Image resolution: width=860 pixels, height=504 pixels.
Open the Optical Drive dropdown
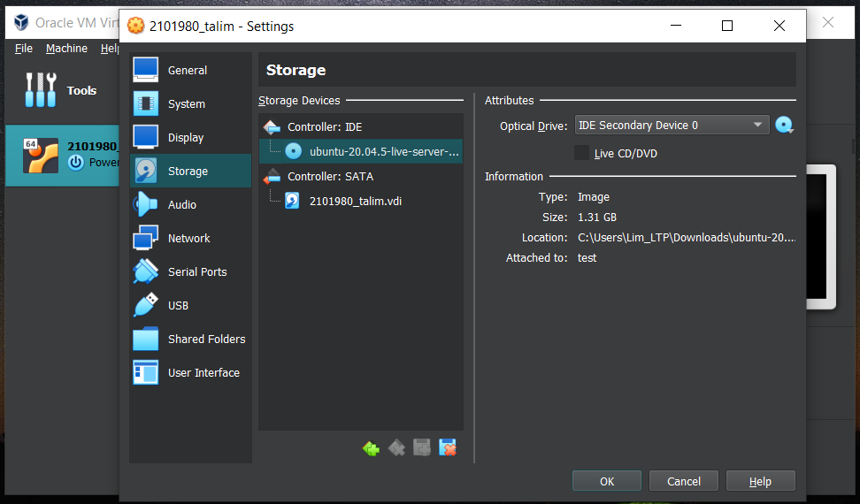[672, 126]
